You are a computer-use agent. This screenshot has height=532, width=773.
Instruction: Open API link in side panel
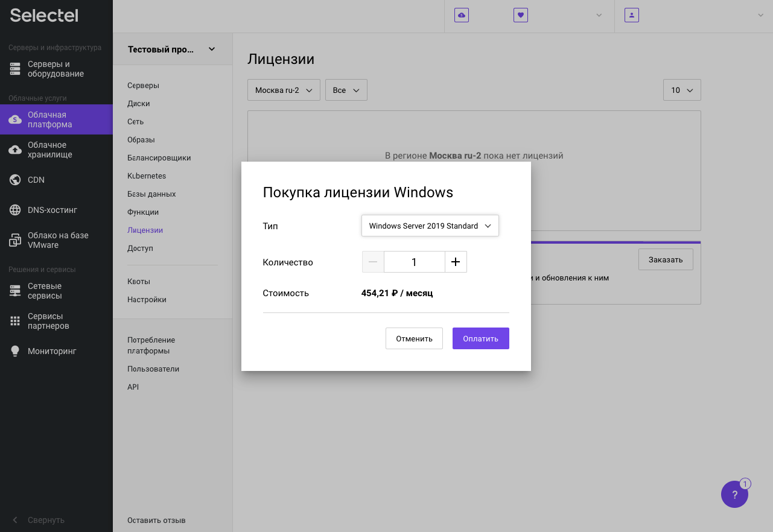point(133,387)
